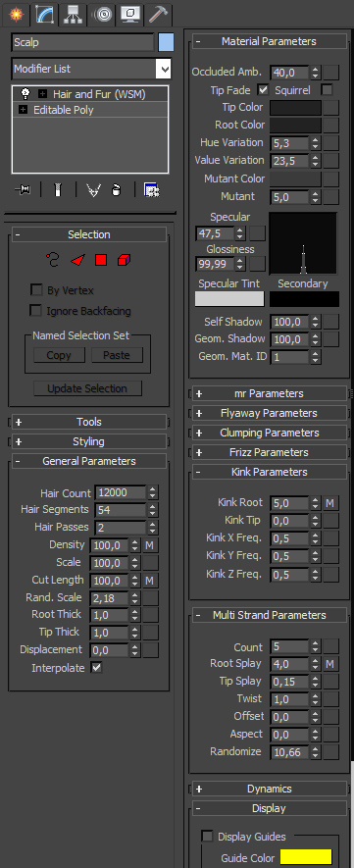Viewport: 354px width, 868px height.
Task: Click the Pin Stack icon
Action: pos(24,190)
